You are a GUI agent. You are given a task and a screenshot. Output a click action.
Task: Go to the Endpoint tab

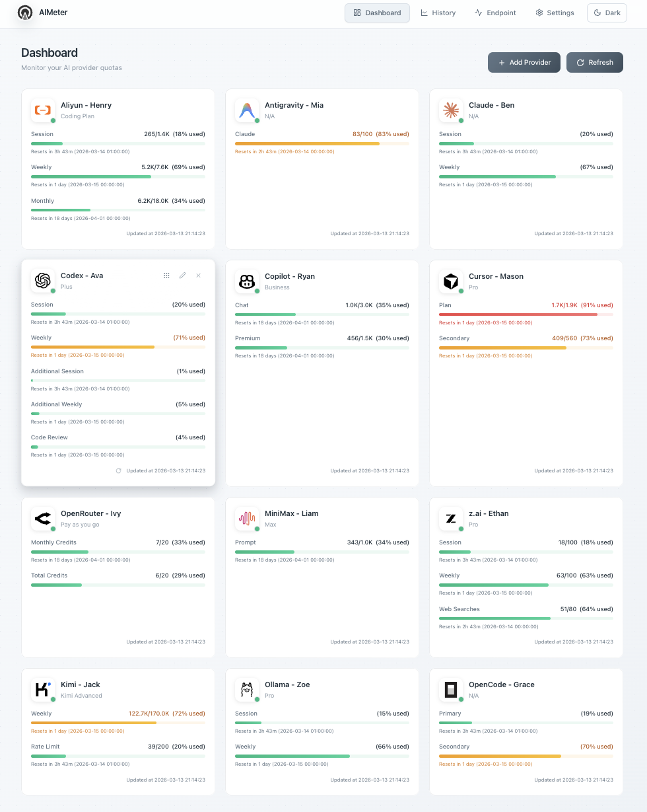point(495,13)
